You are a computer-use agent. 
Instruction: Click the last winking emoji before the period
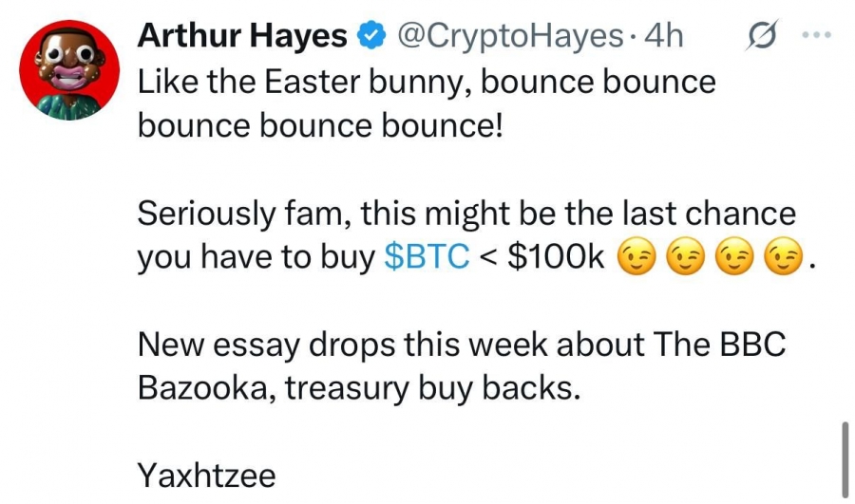point(784,256)
